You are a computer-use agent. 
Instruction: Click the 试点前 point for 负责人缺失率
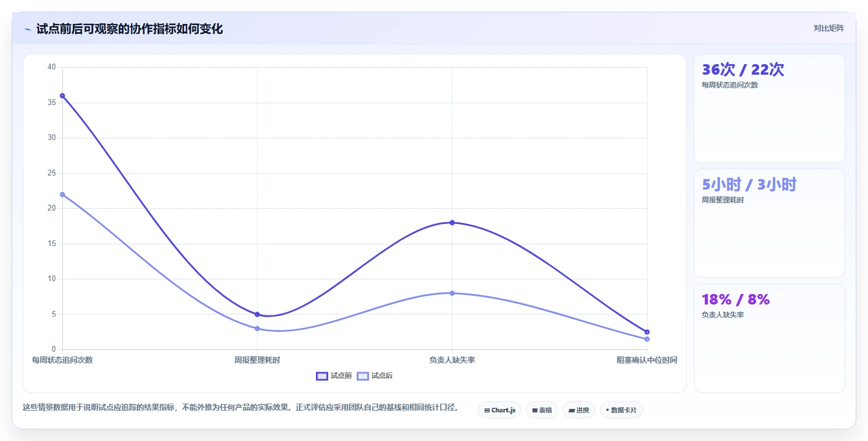(452, 223)
